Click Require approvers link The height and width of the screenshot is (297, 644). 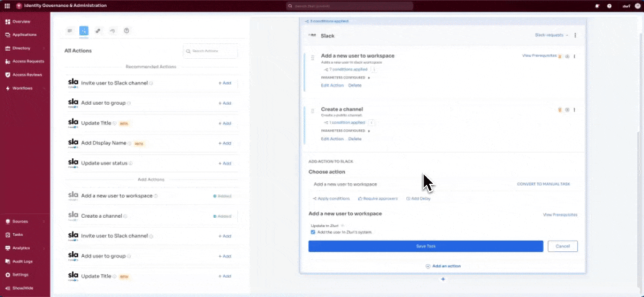pyautogui.click(x=378, y=199)
